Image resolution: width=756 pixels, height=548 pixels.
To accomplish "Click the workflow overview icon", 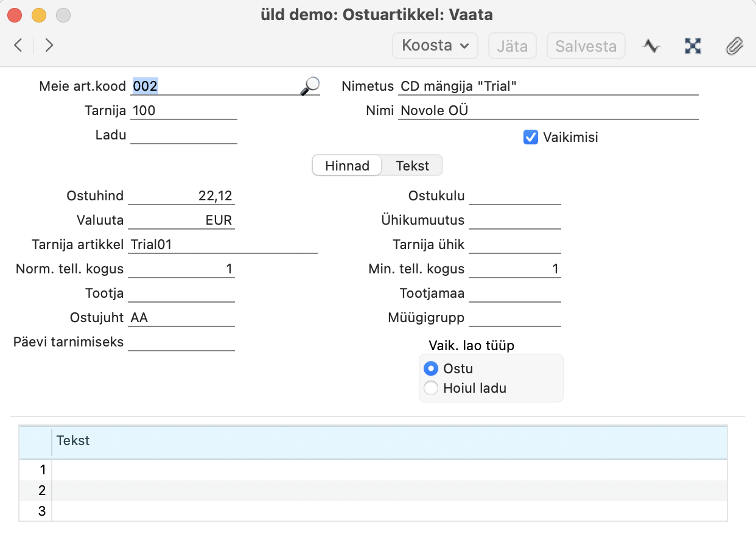I will (693, 46).
